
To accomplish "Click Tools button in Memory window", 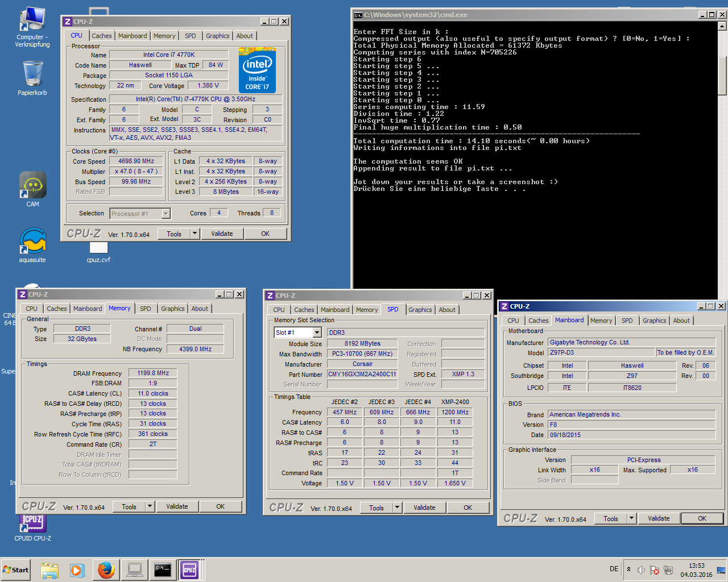I will (x=129, y=506).
